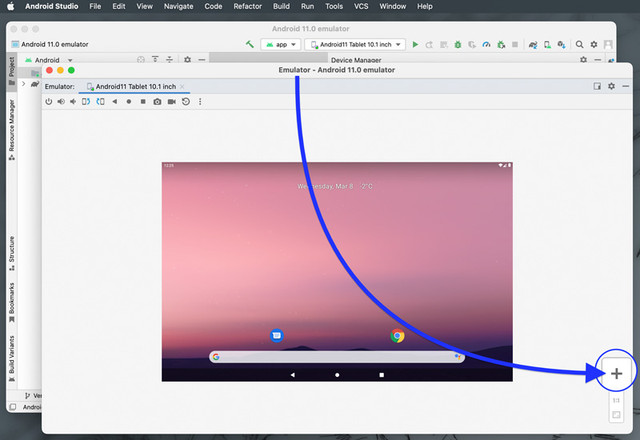
Task: Click the Overview square in the emulator toolbar
Action: (x=143, y=102)
